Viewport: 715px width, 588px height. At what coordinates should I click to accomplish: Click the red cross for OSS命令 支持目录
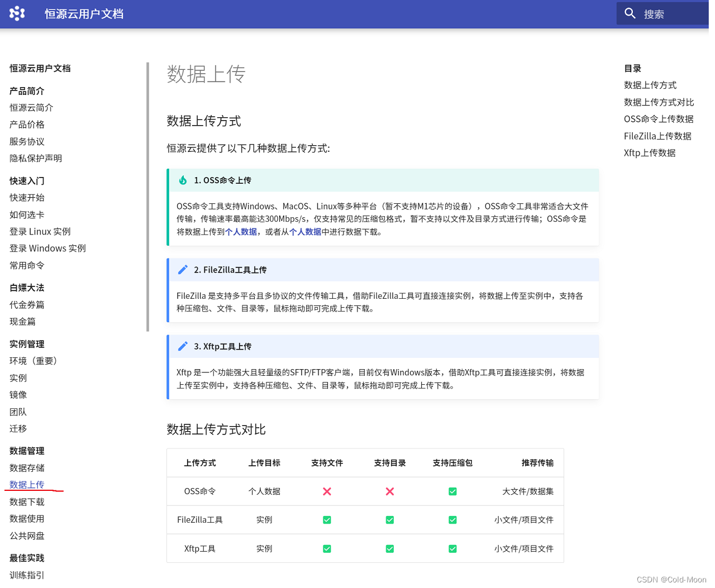[x=390, y=491]
